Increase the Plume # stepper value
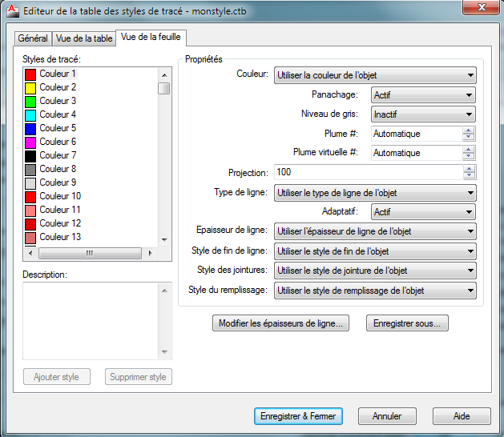Viewport: 504px width, 437px height. [x=469, y=130]
